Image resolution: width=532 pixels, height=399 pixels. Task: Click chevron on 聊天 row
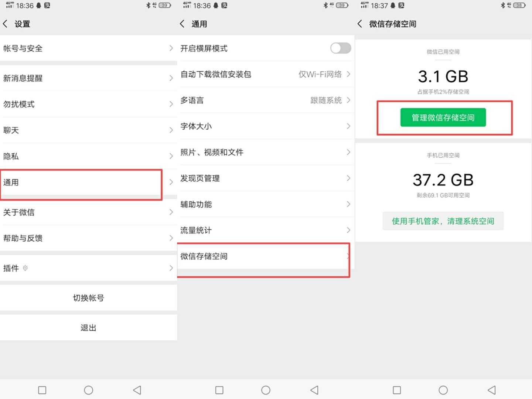[x=171, y=130]
